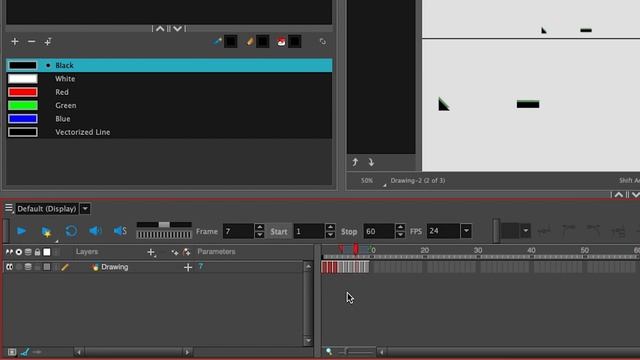
Task: Select the White colour swatch
Action: tap(23, 79)
